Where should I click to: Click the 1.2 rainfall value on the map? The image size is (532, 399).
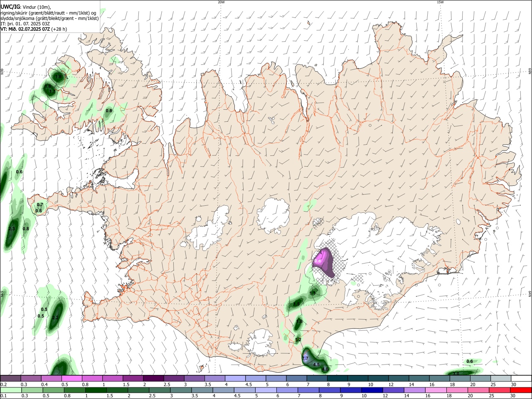(x=298, y=340)
